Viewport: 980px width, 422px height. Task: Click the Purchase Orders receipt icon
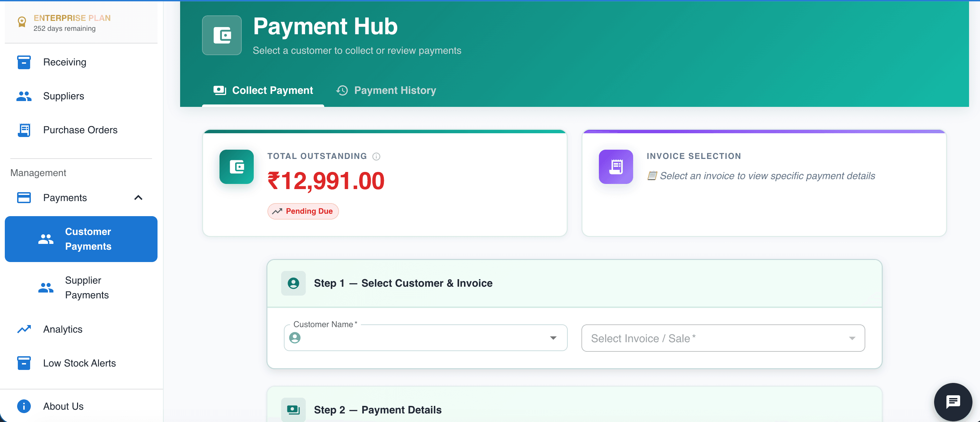(24, 130)
